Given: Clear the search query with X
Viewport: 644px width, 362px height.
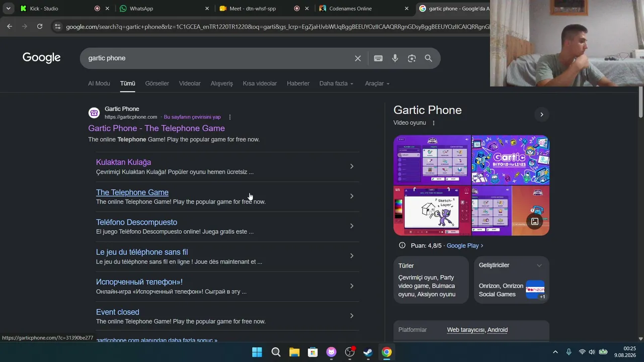Looking at the screenshot, I should pos(358,58).
